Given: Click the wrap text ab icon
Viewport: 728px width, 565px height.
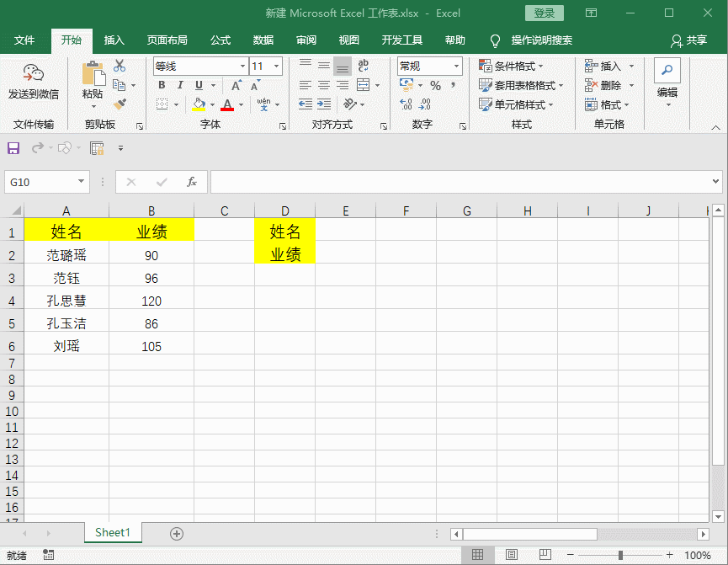Looking at the screenshot, I should [363, 66].
